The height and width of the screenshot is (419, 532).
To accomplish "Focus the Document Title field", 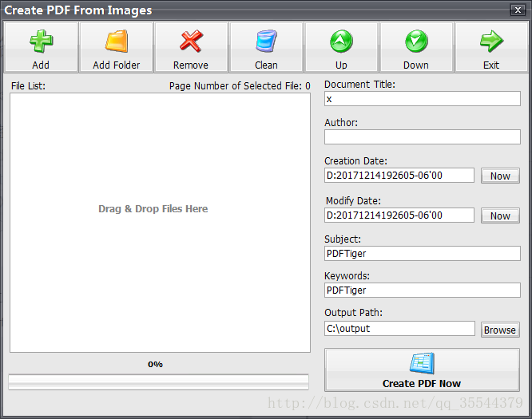I will tap(422, 99).
